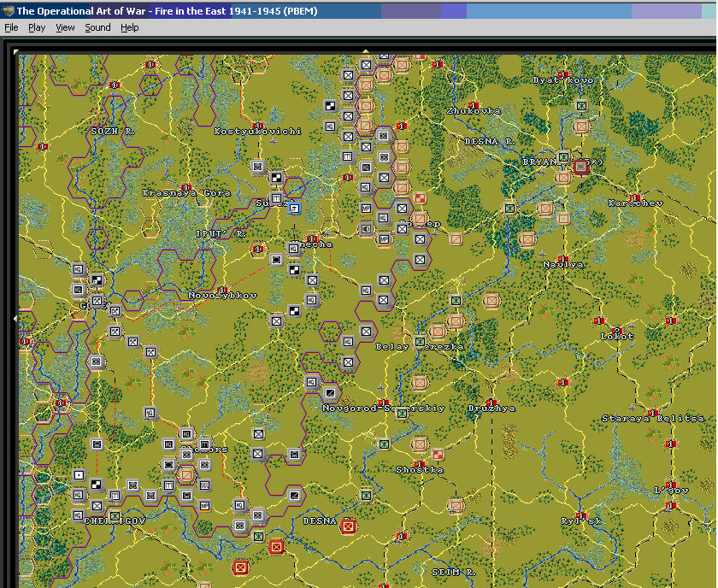718x588 pixels.
Task: Click the Kostyukovichi town label
Action: pyautogui.click(x=258, y=132)
